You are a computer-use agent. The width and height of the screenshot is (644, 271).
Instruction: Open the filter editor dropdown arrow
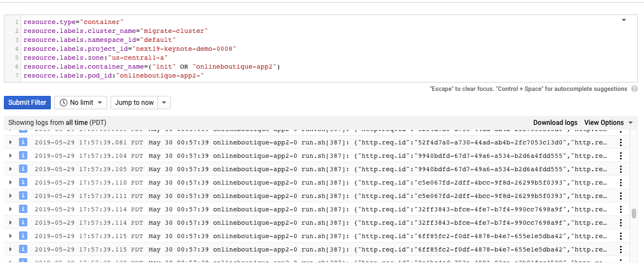pos(624,20)
